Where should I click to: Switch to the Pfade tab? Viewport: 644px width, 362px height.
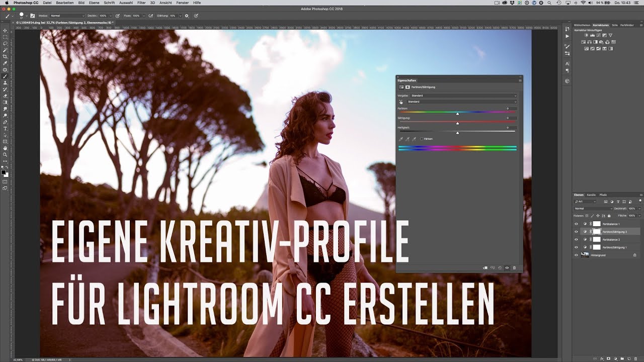coord(603,195)
